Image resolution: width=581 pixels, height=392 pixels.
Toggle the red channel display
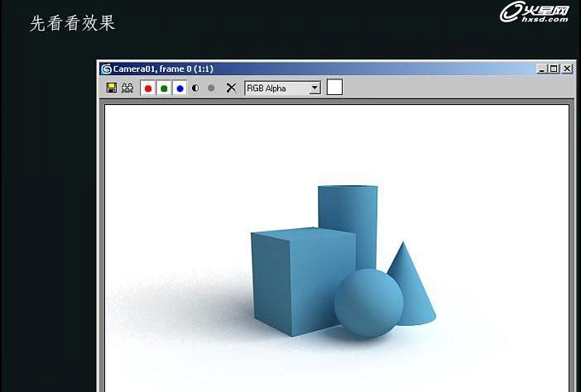pyautogui.click(x=148, y=88)
